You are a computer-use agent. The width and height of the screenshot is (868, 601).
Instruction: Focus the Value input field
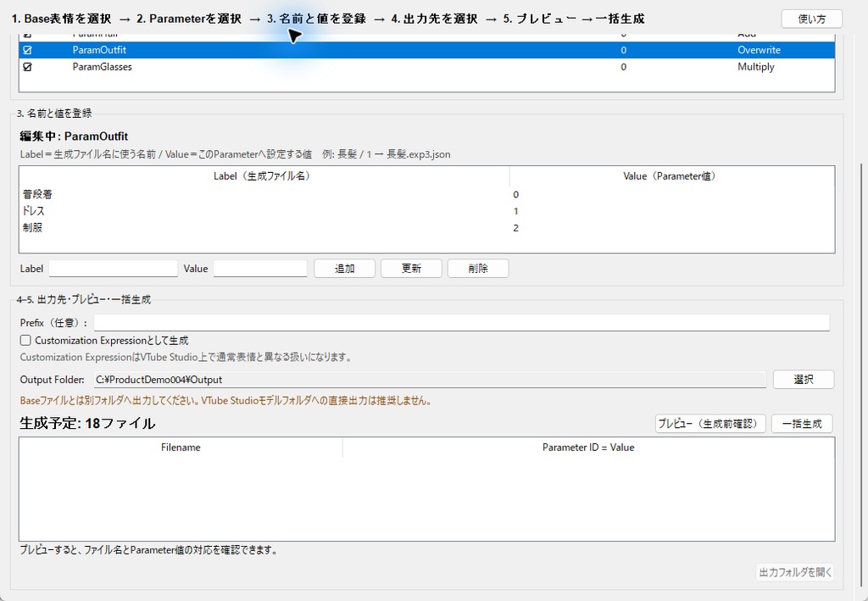260,269
